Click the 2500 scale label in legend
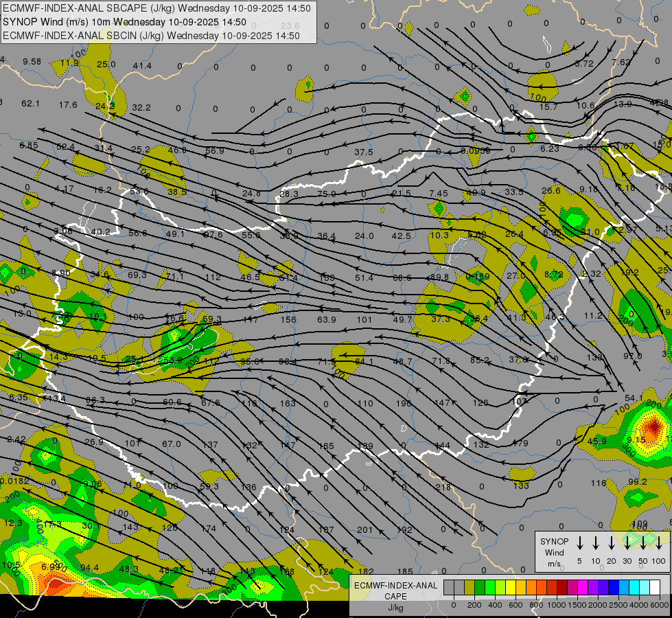 coord(618,605)
